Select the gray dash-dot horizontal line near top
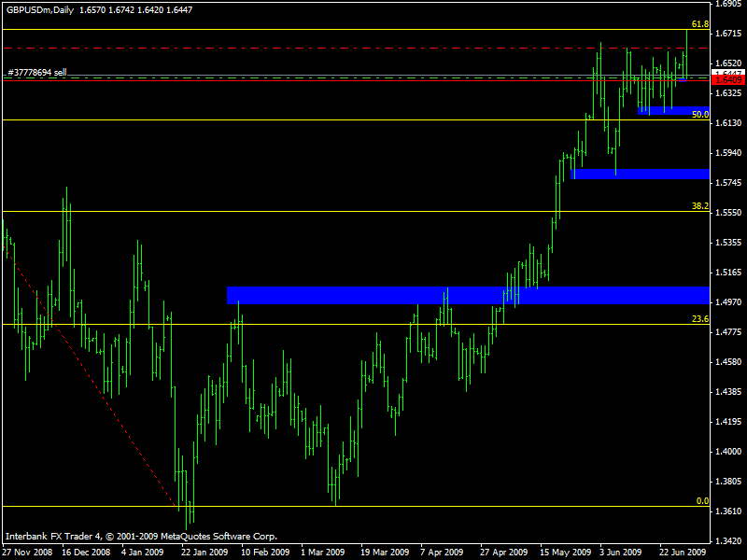 click(280, 47)
